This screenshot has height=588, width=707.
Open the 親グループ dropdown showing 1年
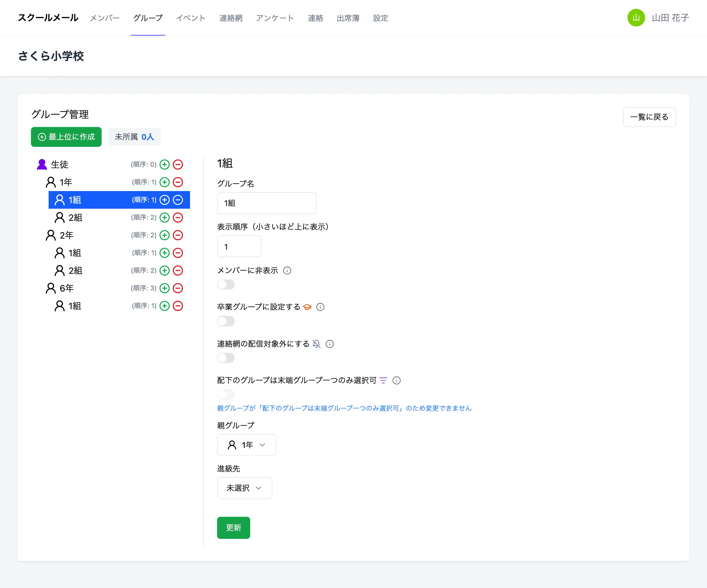coord(246,445)
